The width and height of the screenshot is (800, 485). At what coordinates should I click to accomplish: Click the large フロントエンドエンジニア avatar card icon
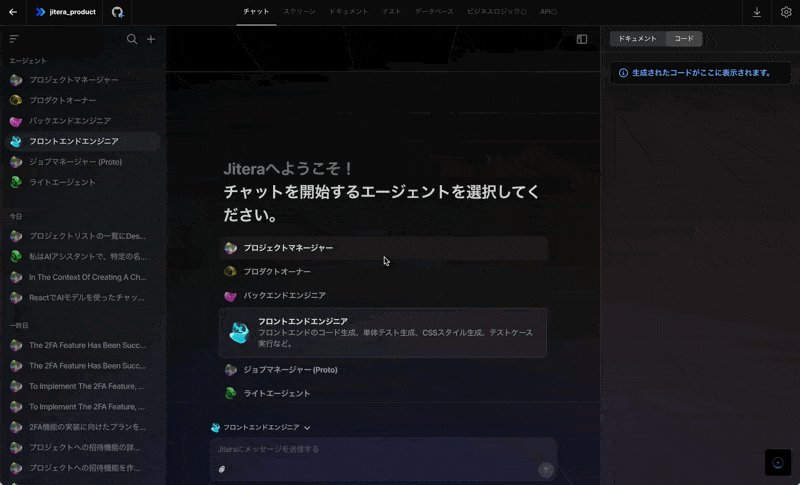point(239,332)
